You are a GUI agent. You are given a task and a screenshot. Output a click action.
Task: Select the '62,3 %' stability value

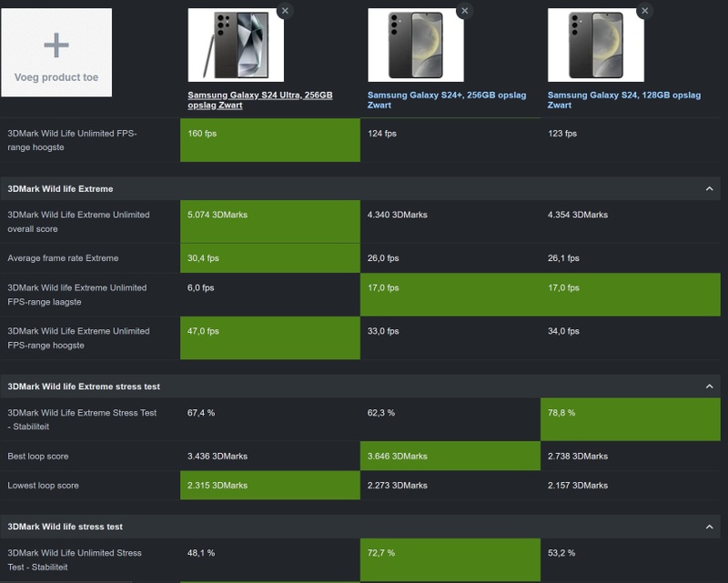pos(381,413)
